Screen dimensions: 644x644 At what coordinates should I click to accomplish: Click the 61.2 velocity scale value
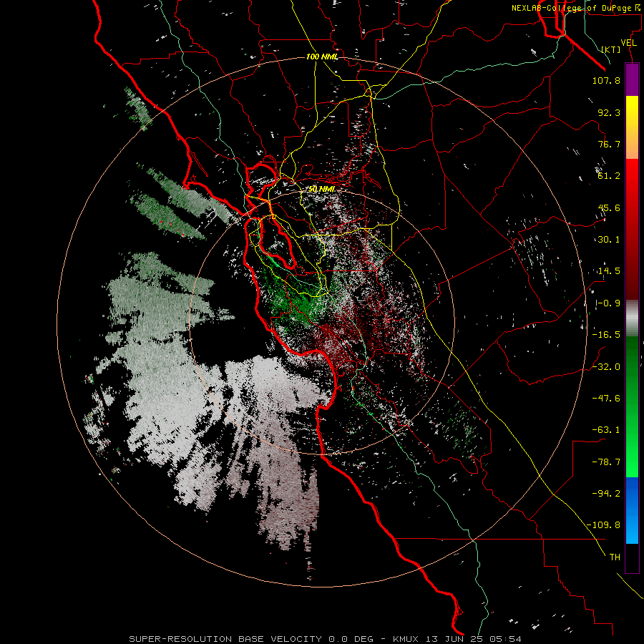[609, 176]
